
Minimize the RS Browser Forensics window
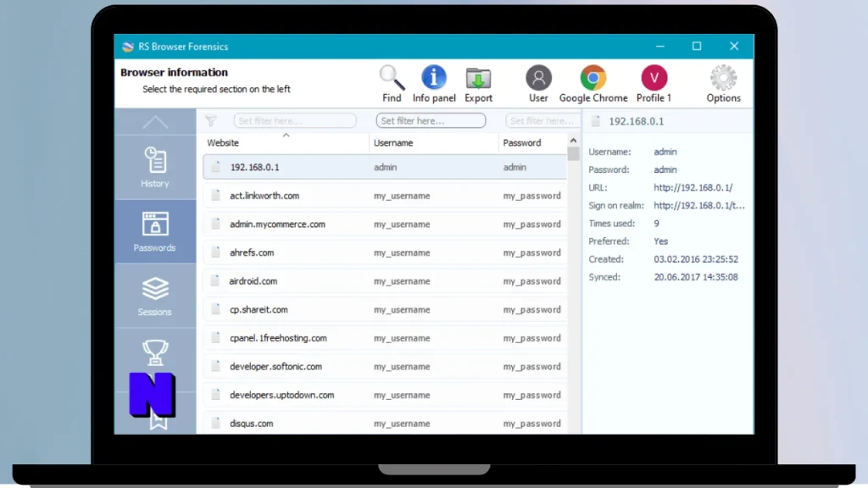pos(659,47)
